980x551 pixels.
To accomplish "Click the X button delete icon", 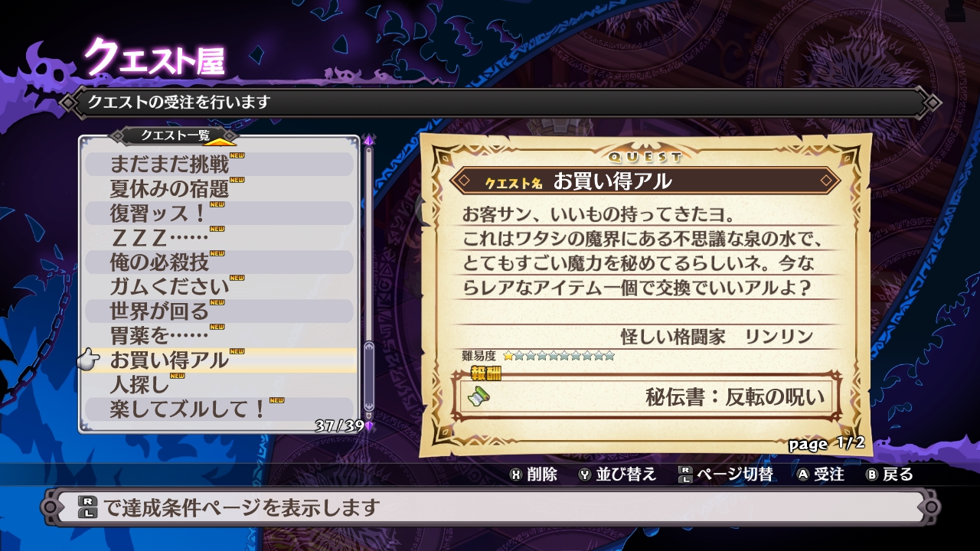I will point(516,474).
